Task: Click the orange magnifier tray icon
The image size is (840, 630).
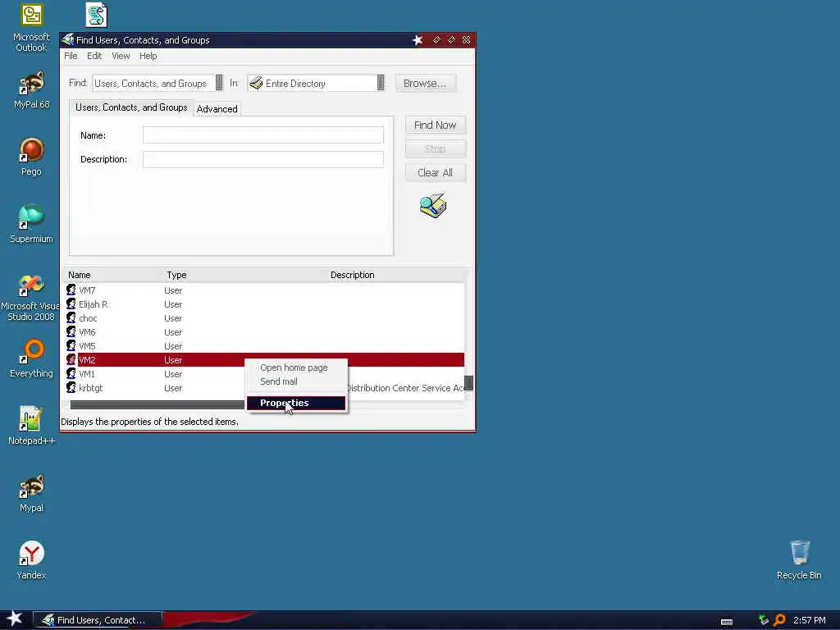Action: tap(779, 620)
